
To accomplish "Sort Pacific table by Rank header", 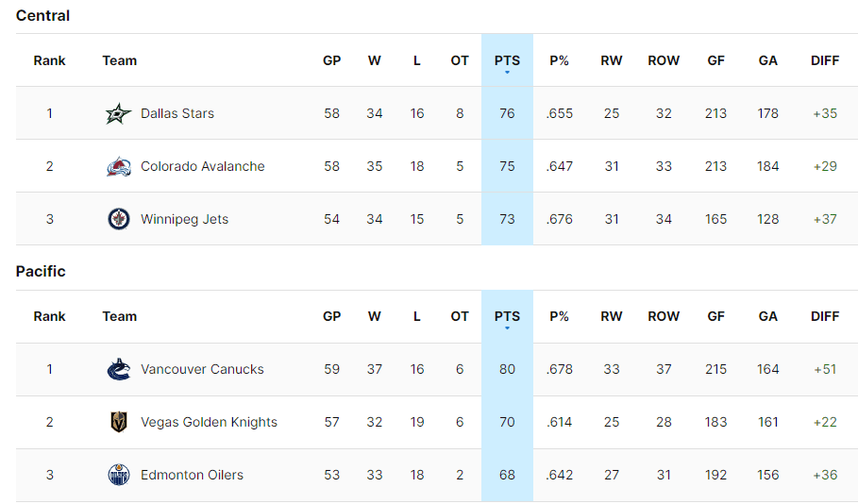I will click(x=49, y=316).
